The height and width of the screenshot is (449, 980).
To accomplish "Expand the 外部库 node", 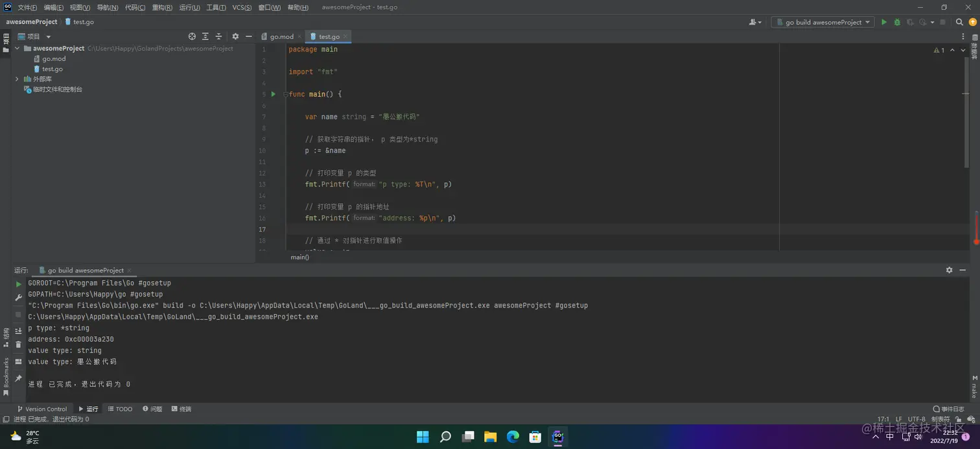I will point(17,79).
